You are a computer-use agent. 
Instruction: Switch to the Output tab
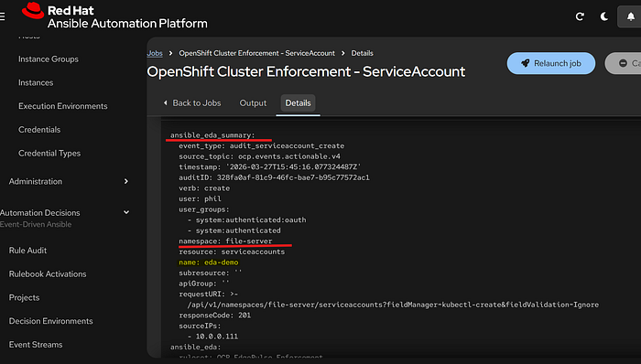(253, 103)
